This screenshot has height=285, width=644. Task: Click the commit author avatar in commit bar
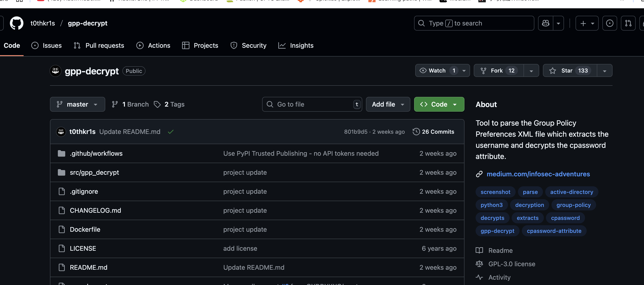coord(61,132)
